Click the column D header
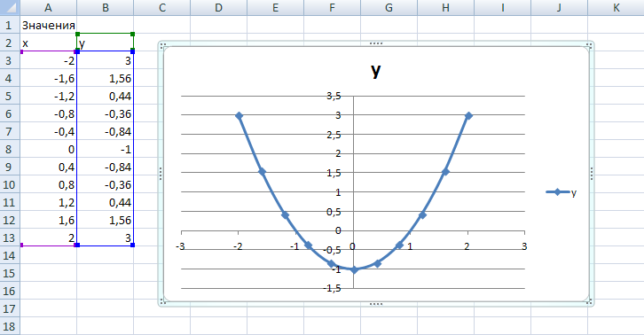644x335 pixels. point(218,8)
